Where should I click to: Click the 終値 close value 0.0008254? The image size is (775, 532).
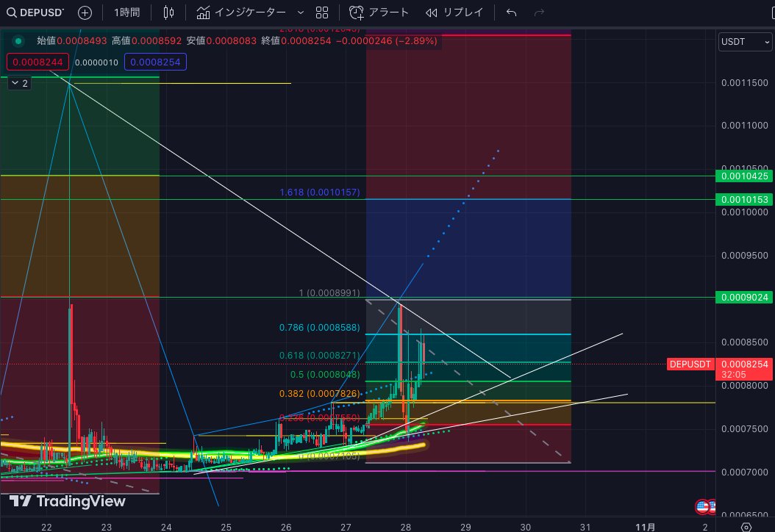coord(306,41)
